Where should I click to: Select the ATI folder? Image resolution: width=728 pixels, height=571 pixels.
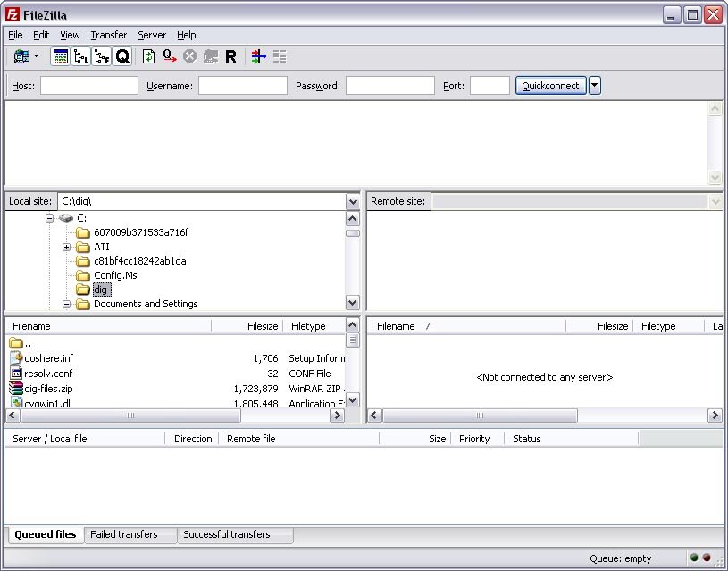[102, 247]
